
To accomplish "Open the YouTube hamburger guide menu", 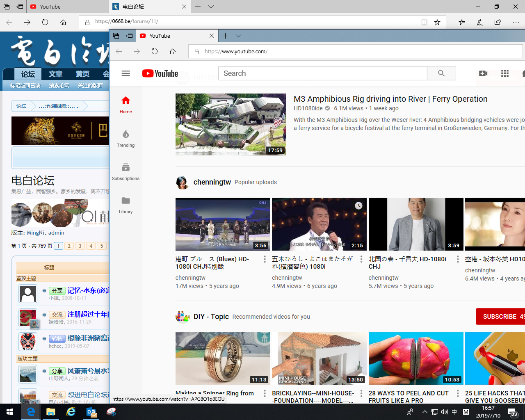I will point(126,73).
